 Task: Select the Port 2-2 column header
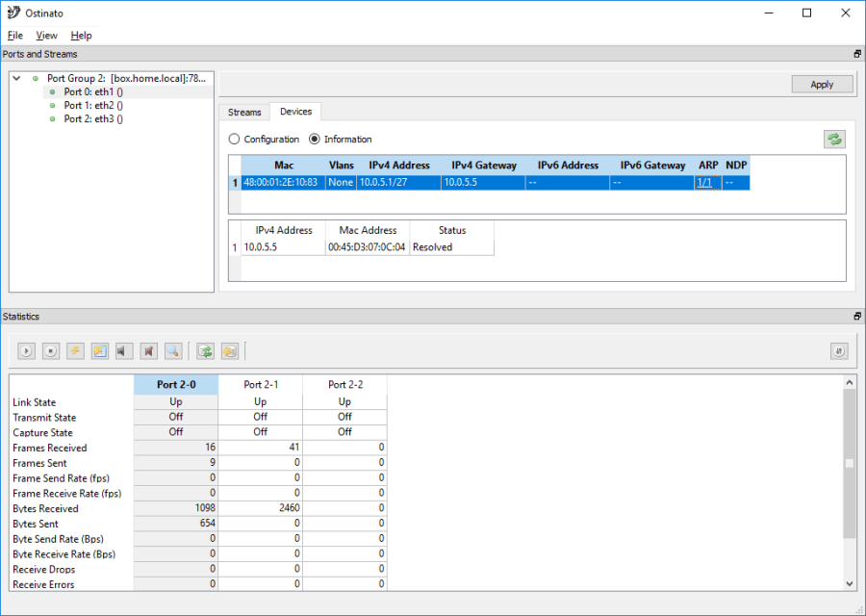click(345, 384)
